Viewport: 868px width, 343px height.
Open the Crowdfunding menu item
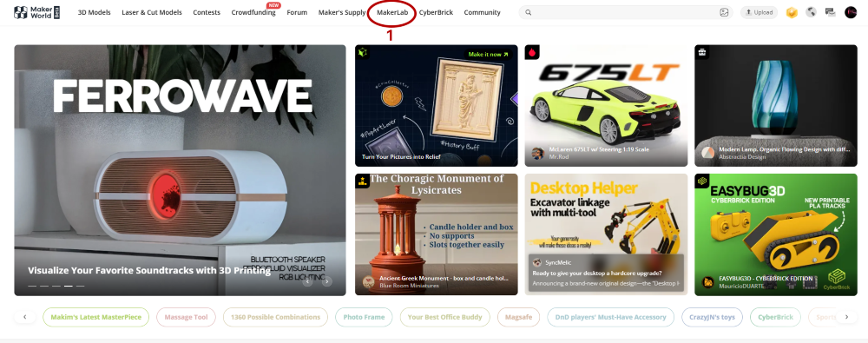click(x=253, y=12)
